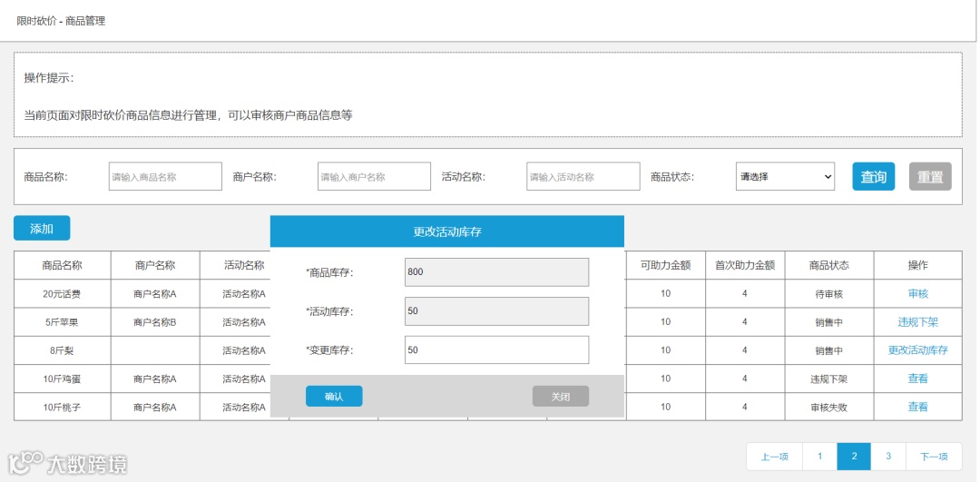
Task: Open the 商品状态 dropdown
Action: tap(784, 176)
